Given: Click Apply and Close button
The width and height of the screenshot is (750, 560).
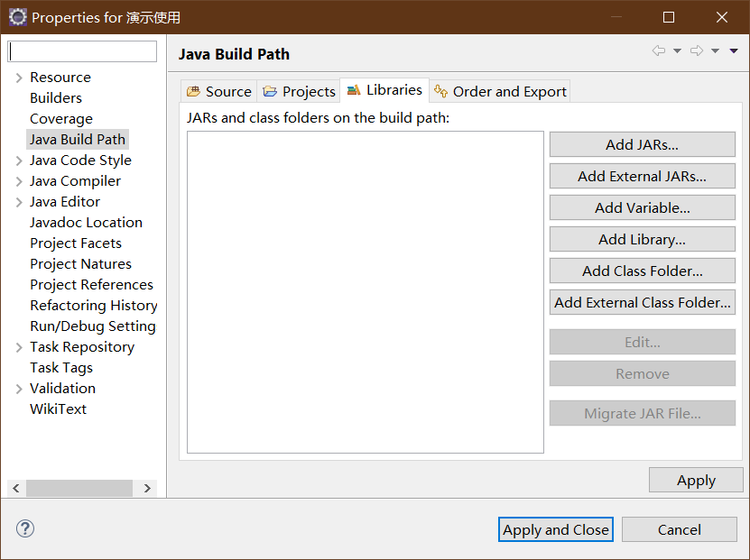Looking at the screenshot, I should (x=556, y=529).
